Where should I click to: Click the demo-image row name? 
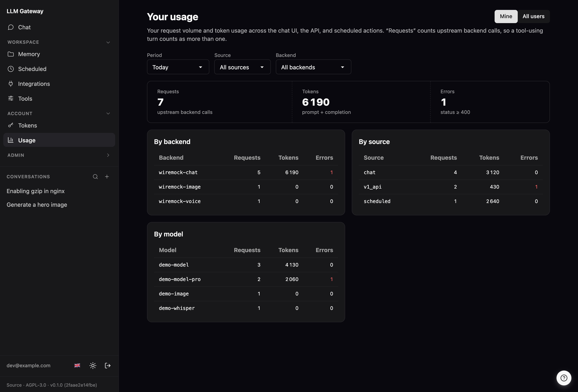click(x=174, y=294)
